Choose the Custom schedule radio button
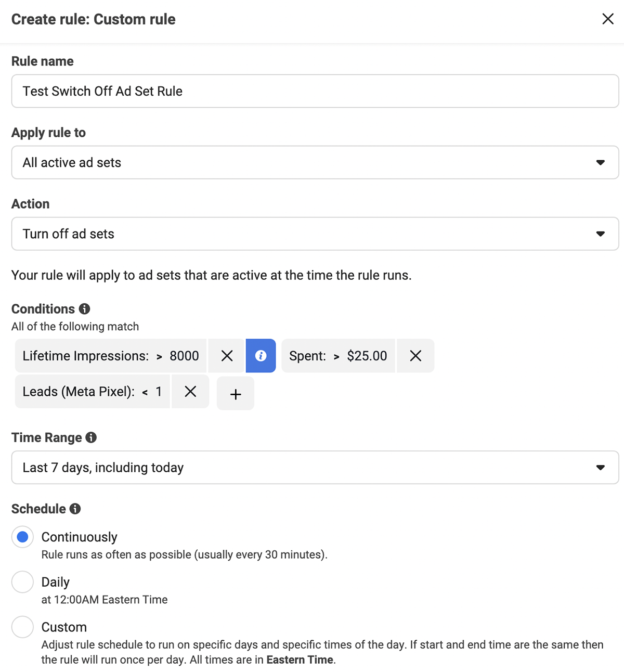Viewport: 624px width, 672px height. pyautogui.click(x=22, y=627)
